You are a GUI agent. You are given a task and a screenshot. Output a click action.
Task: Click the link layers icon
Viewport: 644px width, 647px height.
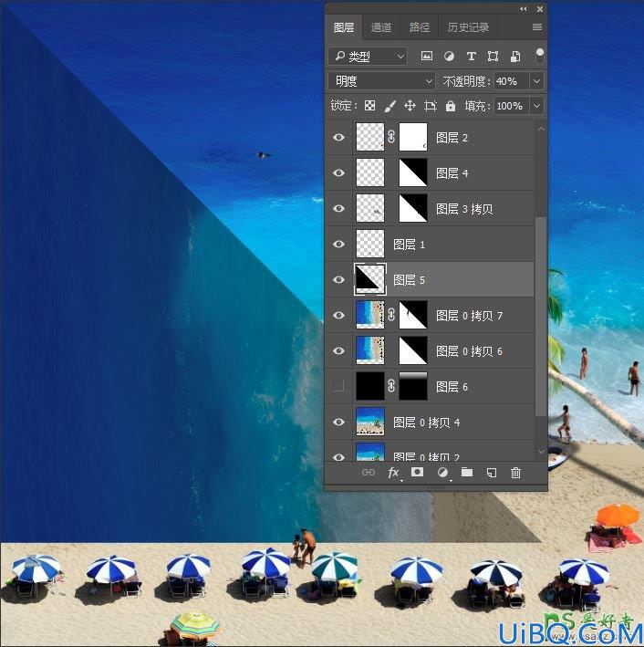pyautogui.click(x=368, y=473)
